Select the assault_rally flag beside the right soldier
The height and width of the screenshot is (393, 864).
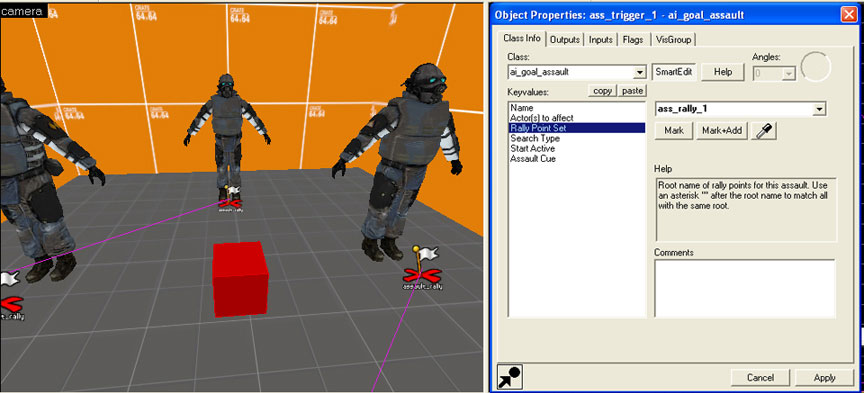tap(423, 268)
